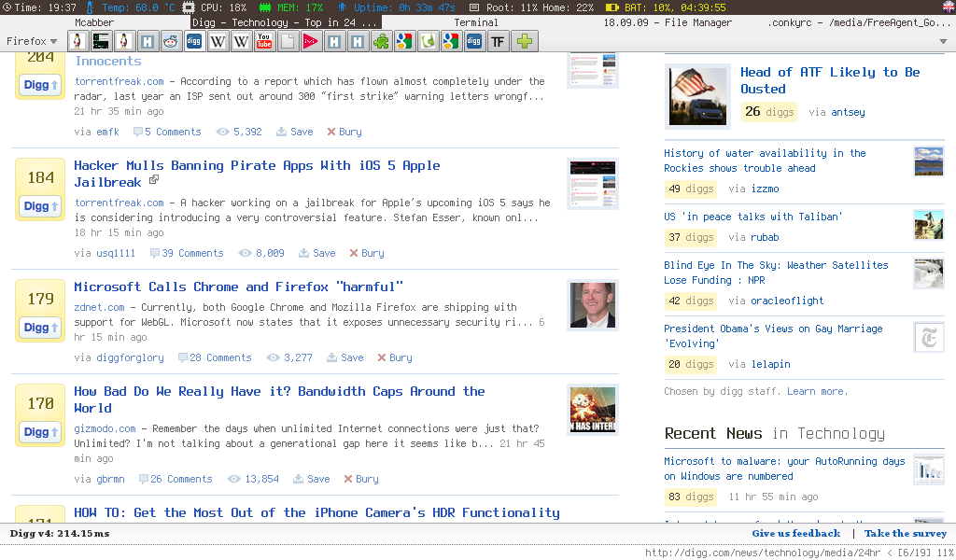Open the 28 Comments link
Screen dimensions: 956x560
tap(215, 357)
